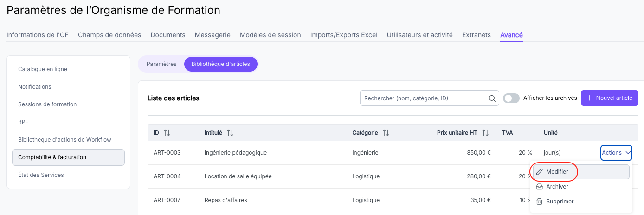Switch to the Documents tab
644x215 pixels.
(x=168, y=35)
